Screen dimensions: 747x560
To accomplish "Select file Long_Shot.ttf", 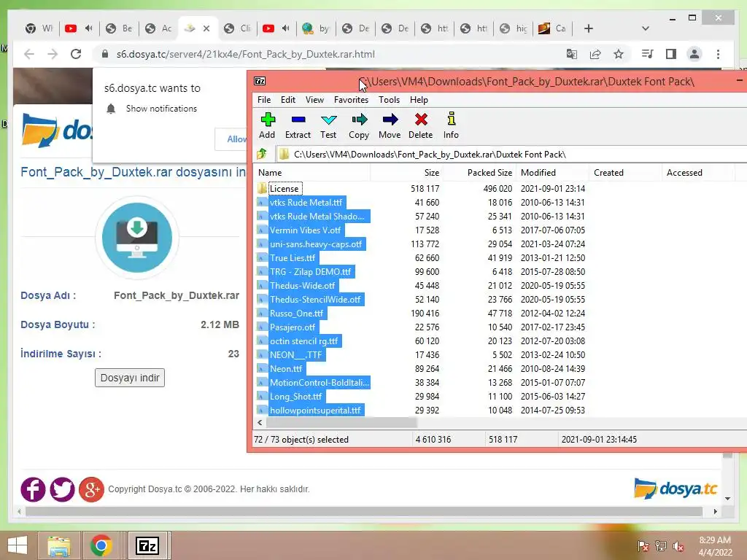I will [x=296, y=396].
